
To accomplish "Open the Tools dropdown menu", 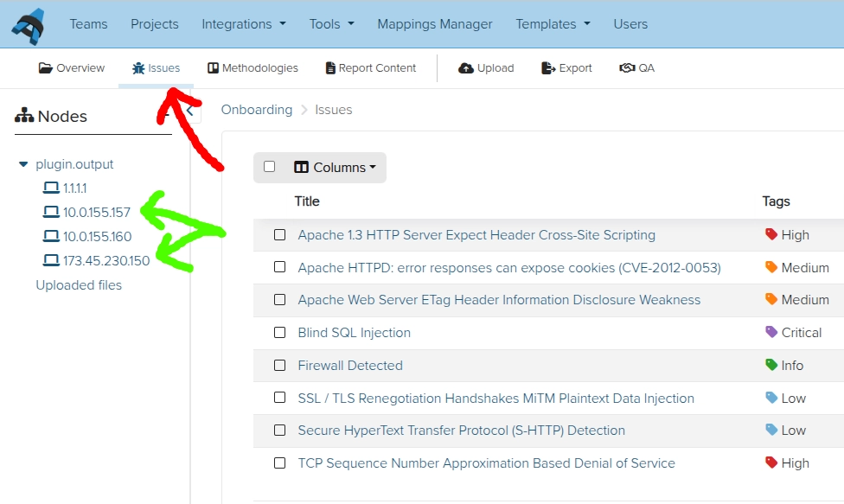I will tap(331, 24).
